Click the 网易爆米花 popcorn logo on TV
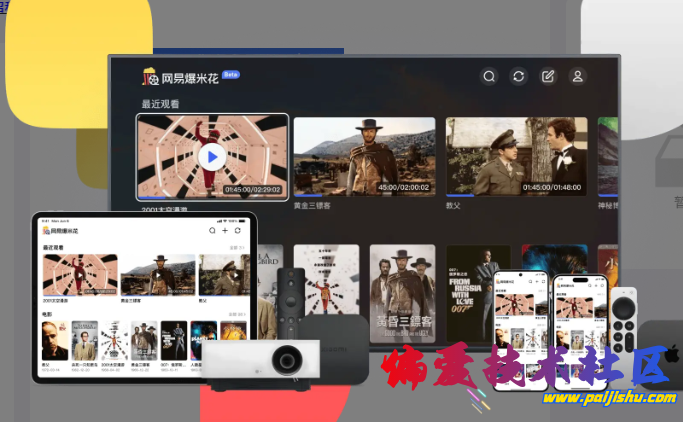 point(151,76)
